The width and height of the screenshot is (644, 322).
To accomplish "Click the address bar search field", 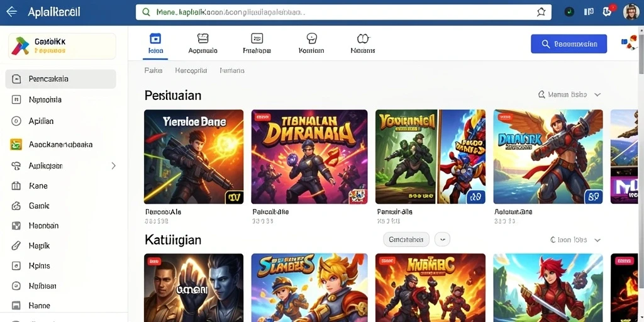I will pos(343,13).
